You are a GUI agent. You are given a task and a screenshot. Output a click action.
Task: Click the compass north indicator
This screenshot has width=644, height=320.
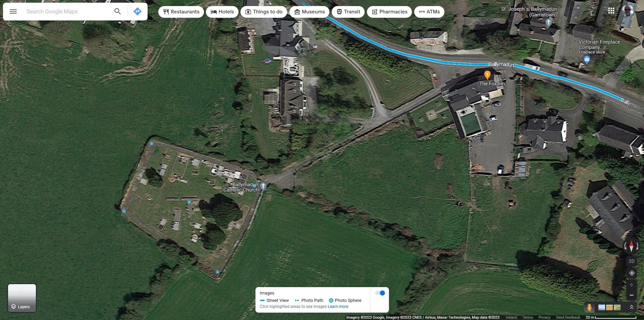tap(631, 246)
